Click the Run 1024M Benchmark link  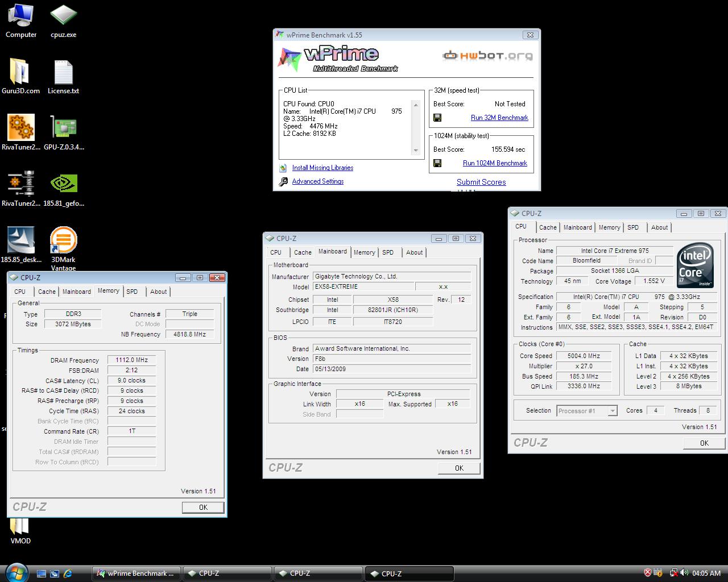495,163
